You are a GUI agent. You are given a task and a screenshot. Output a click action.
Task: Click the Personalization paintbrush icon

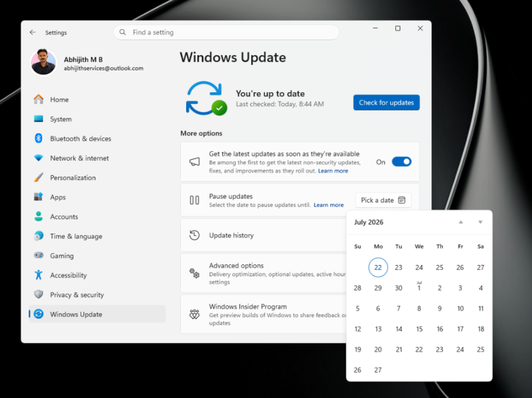tap(38, 177)
